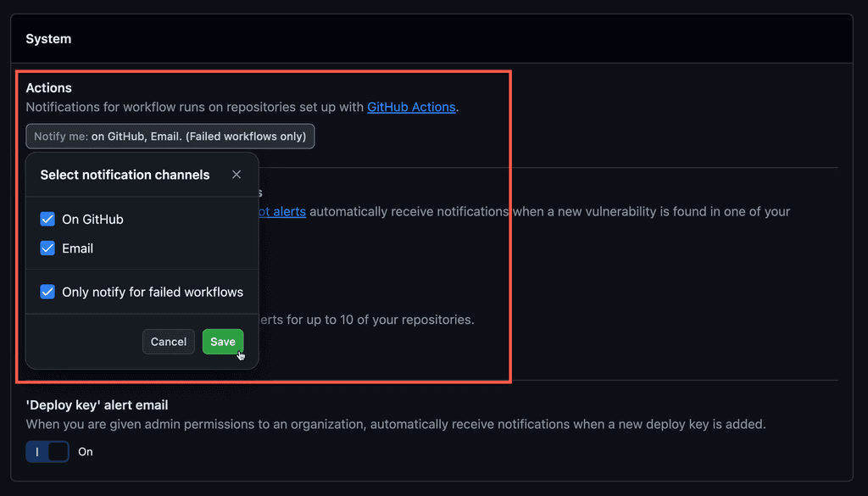Click the System section header

48,37
